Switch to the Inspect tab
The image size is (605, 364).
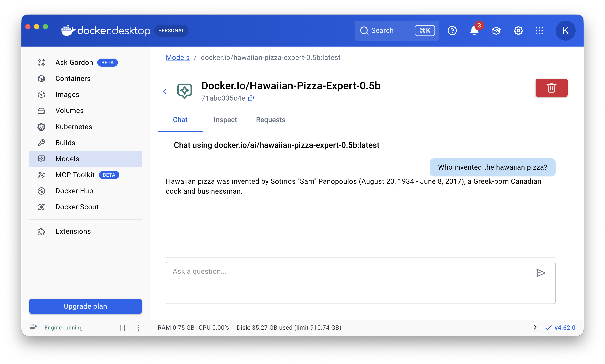(x=225, y=120)
